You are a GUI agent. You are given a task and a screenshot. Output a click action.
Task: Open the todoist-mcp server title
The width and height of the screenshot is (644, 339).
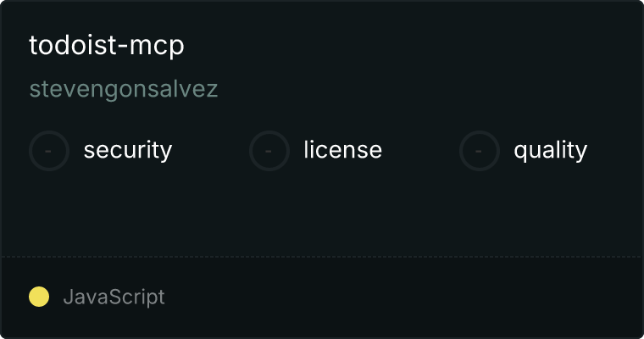coord(107,45)
